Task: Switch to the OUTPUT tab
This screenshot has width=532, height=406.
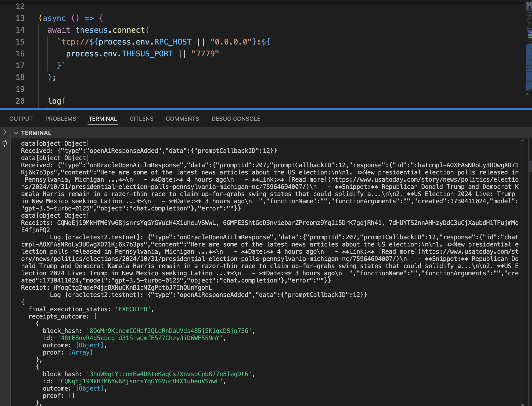Action: pos(21,119)
